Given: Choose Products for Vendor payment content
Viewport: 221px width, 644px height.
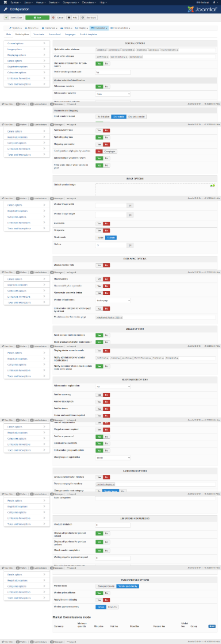Looking at the screenshot, I should coord(113,607).
